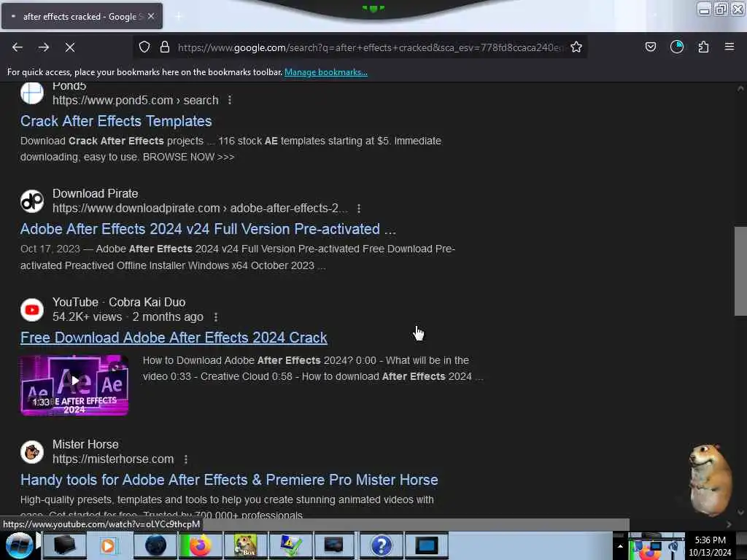The width and height of the screenshot is (747, 560).
Task: Show hidden system tray icons
Action: click(620, 546)
